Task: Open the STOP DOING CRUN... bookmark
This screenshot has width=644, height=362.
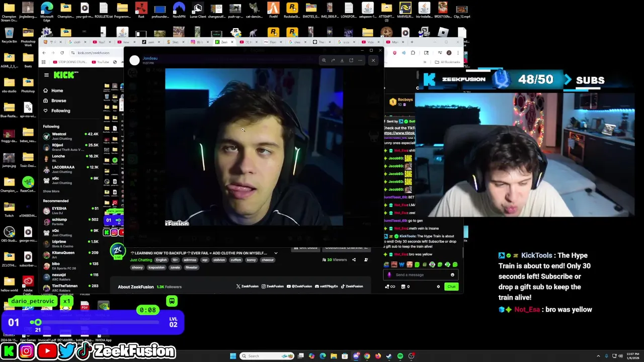Action: click(x=70, y=62)
